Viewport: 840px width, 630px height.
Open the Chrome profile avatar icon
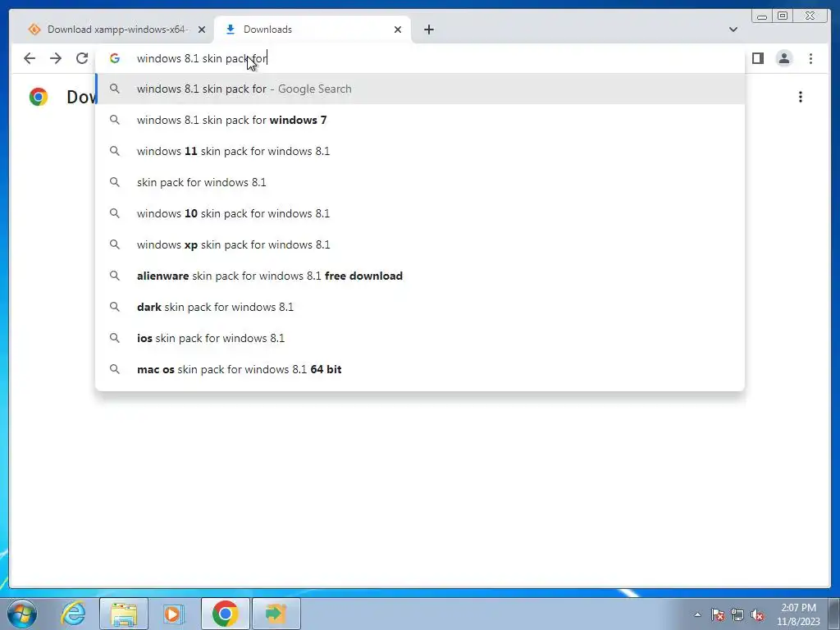[x=783, y=58]
